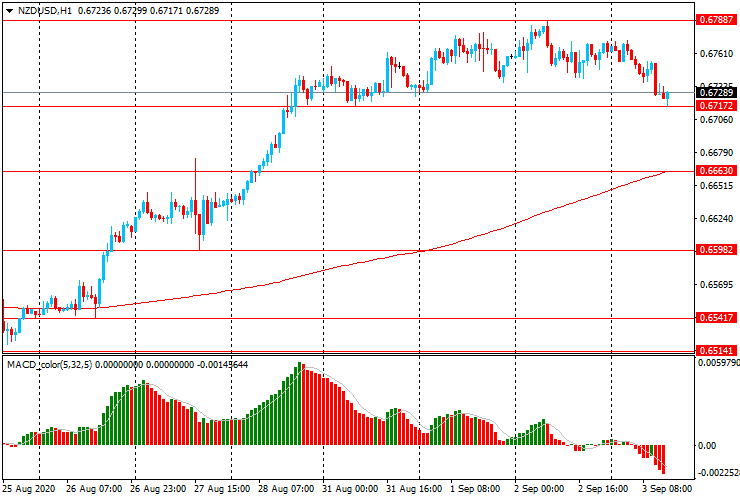This screenshot has height=500, width=740.
Task: Select the 2 Sep 00:00 time label
Action: [x=539, y=489]
